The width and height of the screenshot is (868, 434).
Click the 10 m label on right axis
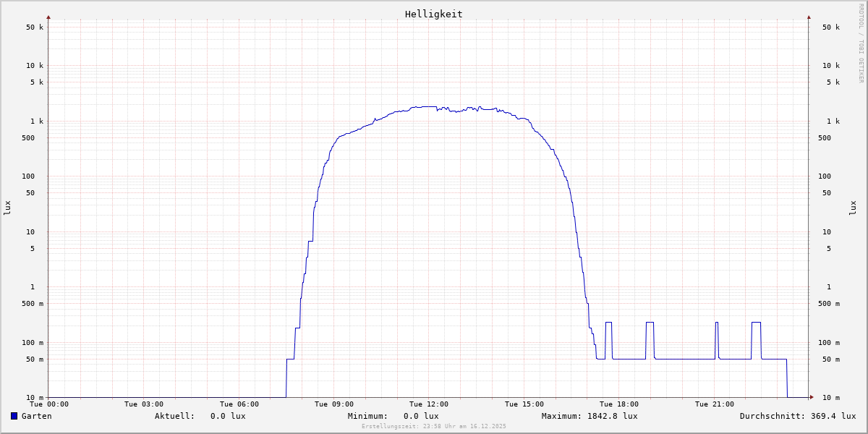830,398
